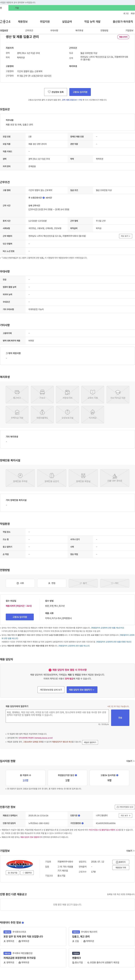The height and width of the screenshot is (980, 135).
Task: Click the heart icon on 관심정보 등록
Action: pyautogui.click(x=49, y=92)
